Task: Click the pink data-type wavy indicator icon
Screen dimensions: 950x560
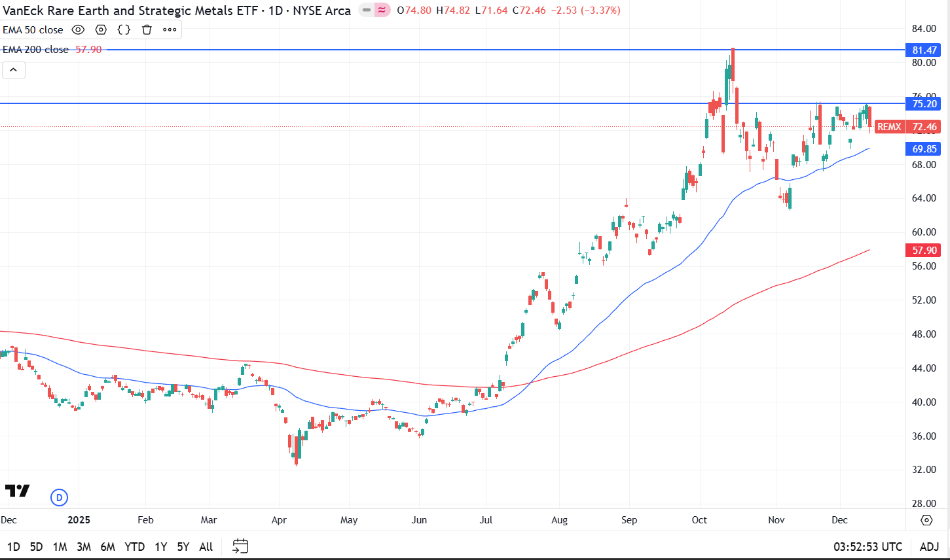Action: (x=382, y=10)
